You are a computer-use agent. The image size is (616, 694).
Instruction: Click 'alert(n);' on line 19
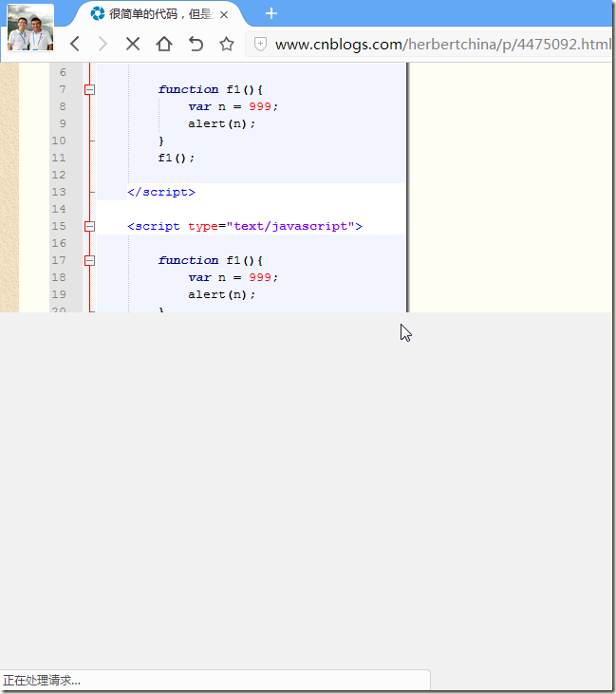(222, 294)
